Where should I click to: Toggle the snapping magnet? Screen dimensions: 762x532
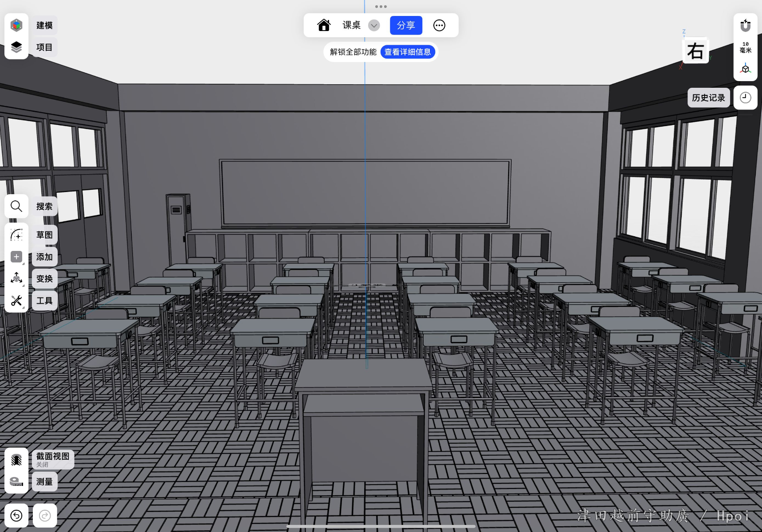[745, 25]
